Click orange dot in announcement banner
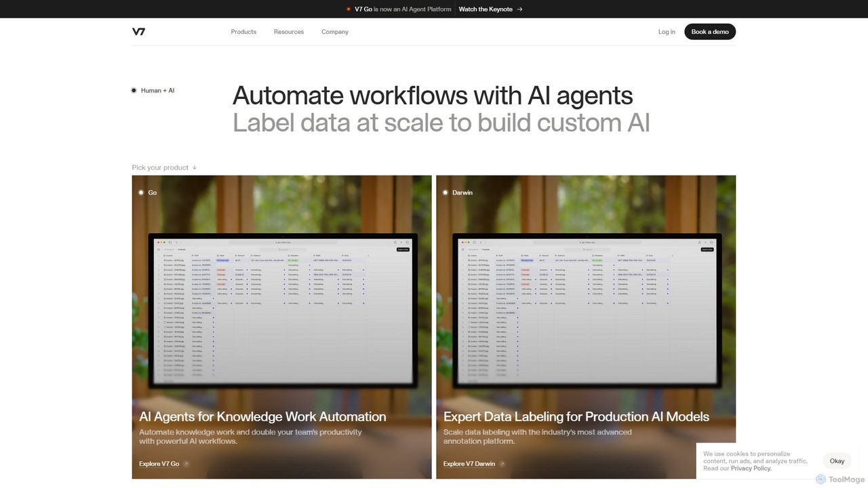 coord(349,9)
